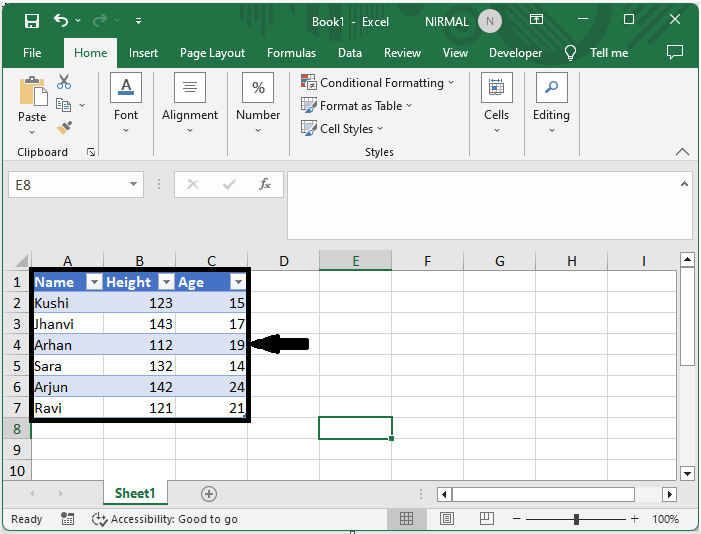Open Conditional Formatting menu
Viewport: 701px width, 534px height.
click(x=377, y=83)
